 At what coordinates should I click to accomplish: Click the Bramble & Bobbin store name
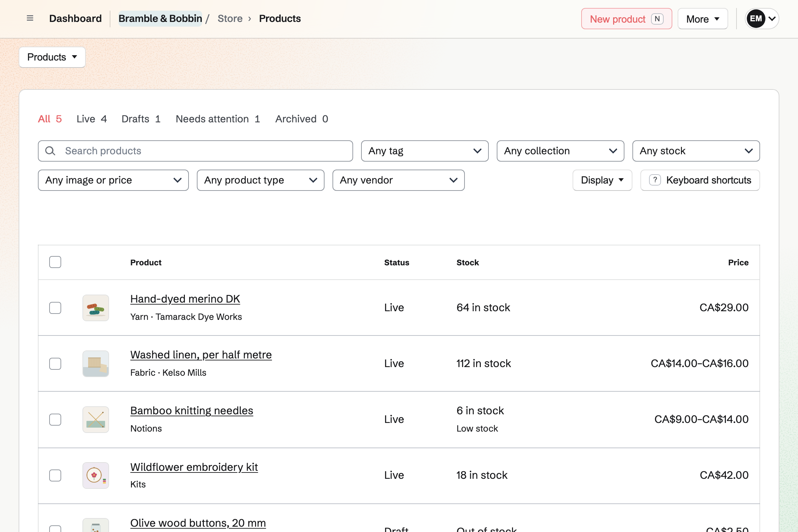tap(160, 18)
